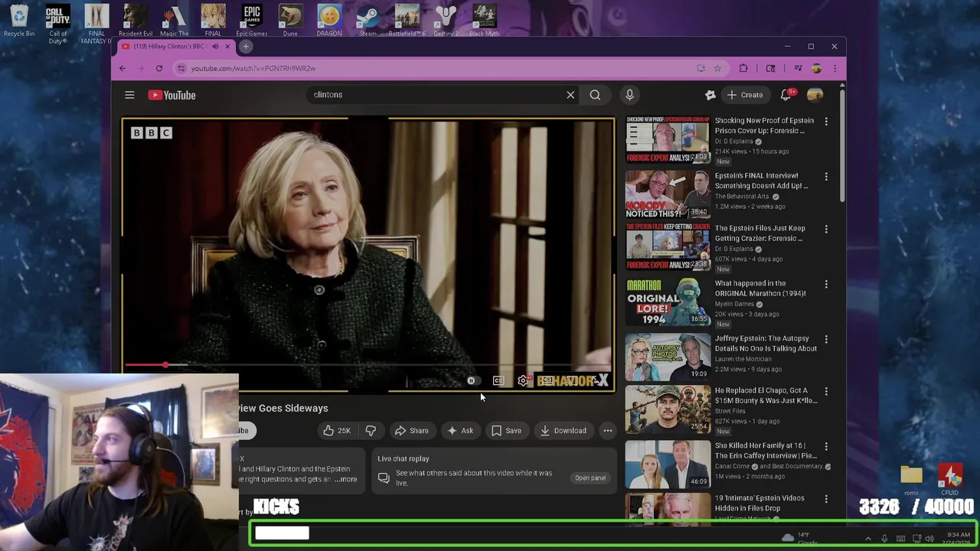
Task: Open the Steam desktop shortcut
Action: pyautogui.click(x=367, y=21)
